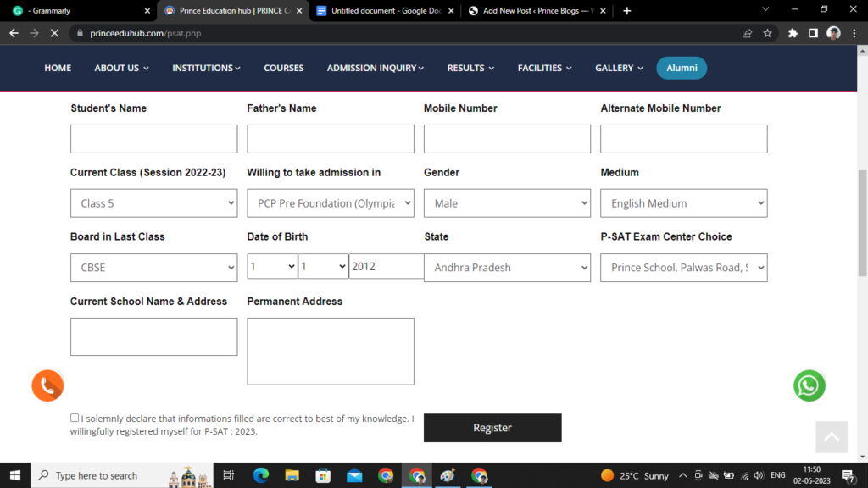The width and height of the screenshot is (868, 488).
Task: Click the orange phone call floating icon
Action: pyautogui.click(x=48, y=385)
